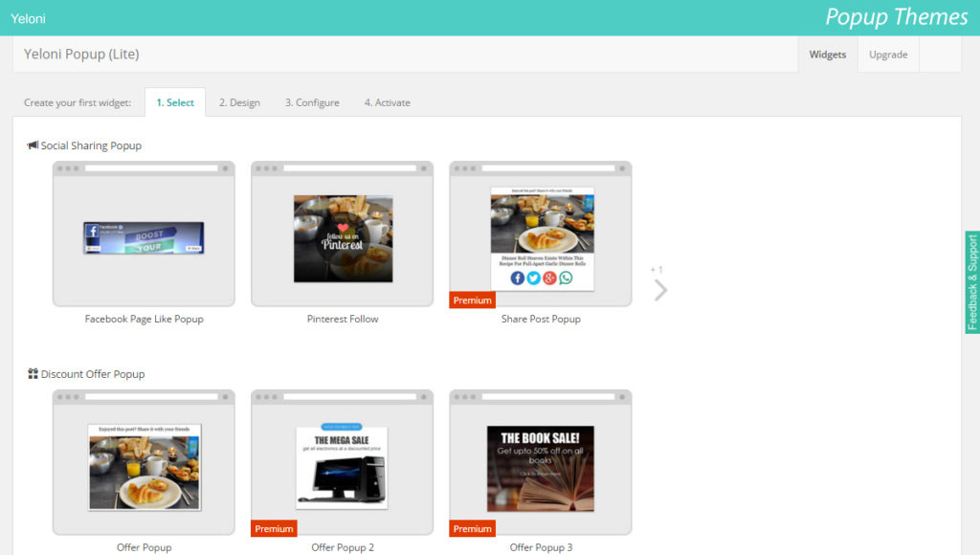The image size is (980, 555).
Task: Expand more social popups with the right chevron
Action: click(659, 290)
